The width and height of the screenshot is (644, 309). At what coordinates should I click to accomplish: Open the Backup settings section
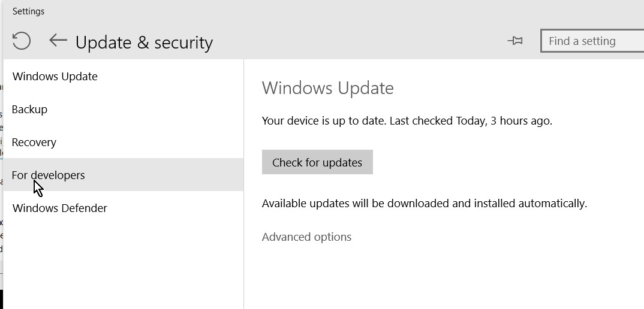(29, 110)
